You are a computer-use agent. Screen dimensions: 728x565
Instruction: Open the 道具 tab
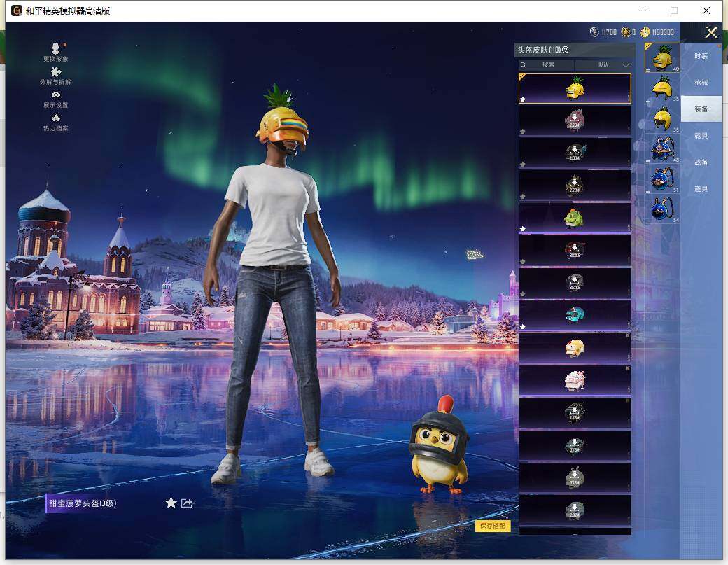coord(701,189)
